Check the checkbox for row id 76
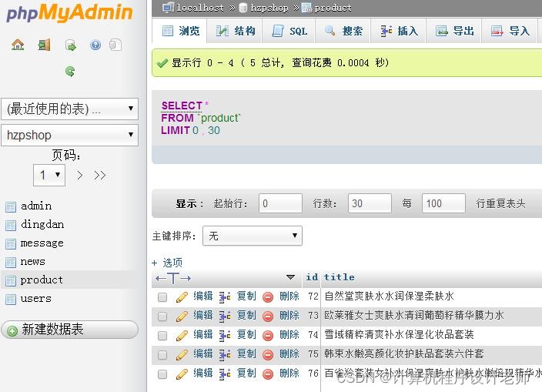 162,374
